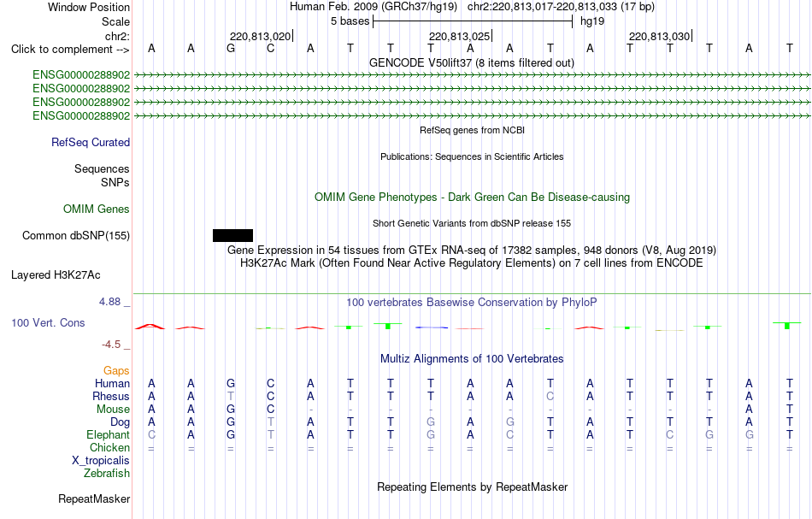Click the Rhesus species label
The height and width of the screenshot is (519, 812).
click(x=111, y=396)
